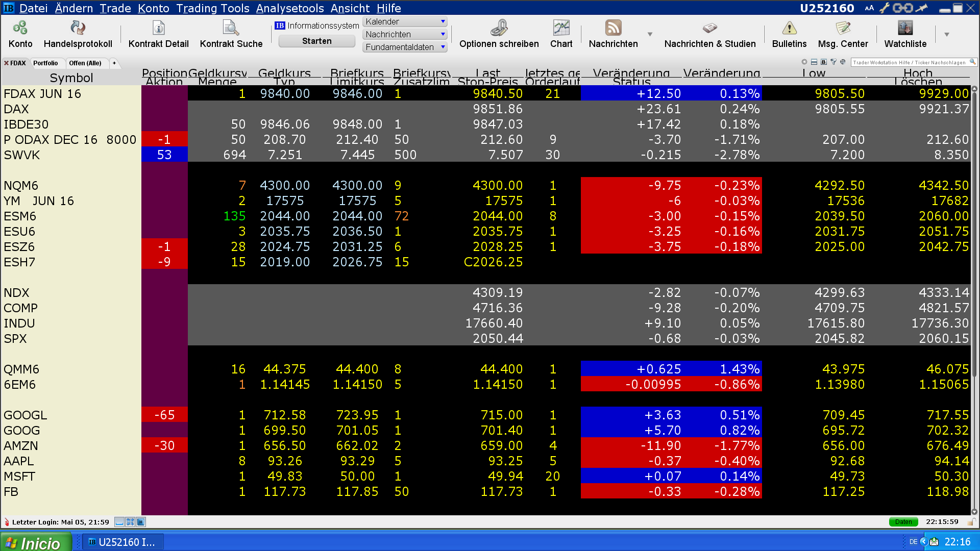Click the Handelsprotokoll trade log icon

78,29
